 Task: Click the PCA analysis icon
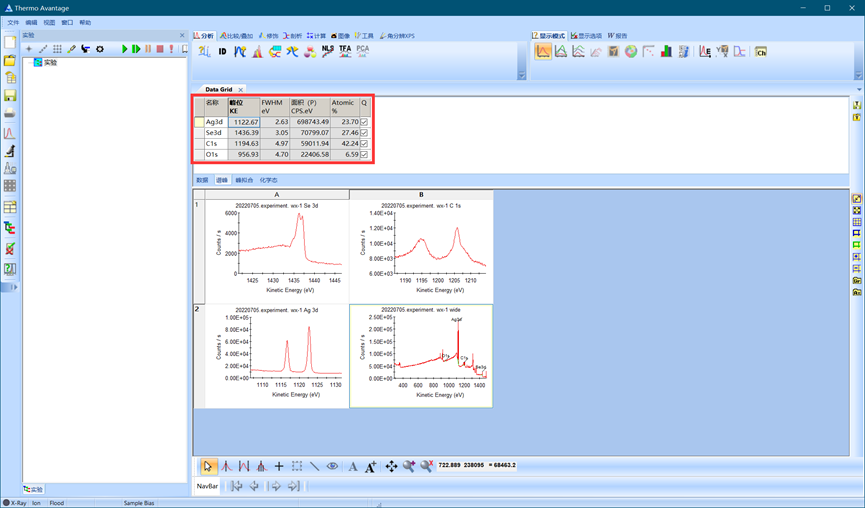(362, 51)
